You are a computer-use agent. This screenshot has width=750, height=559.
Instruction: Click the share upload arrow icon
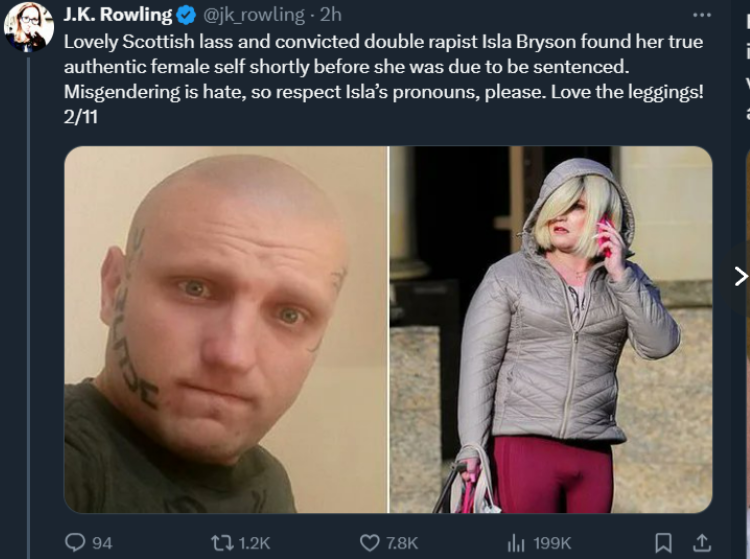pyautogui.click(x=701, y=542)
